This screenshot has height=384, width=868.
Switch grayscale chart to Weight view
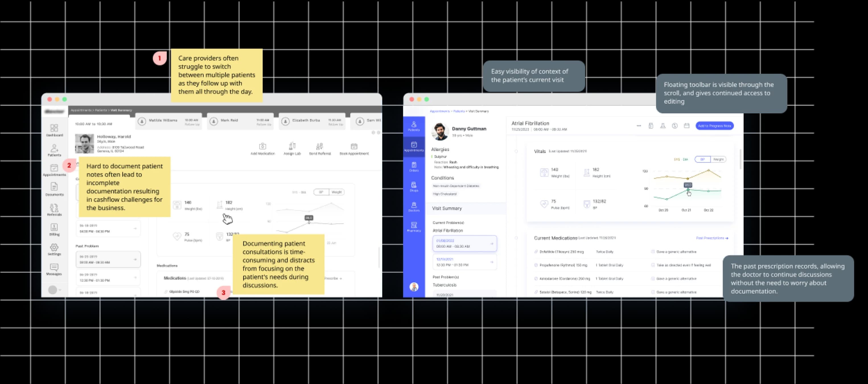(x=337, y=192)
